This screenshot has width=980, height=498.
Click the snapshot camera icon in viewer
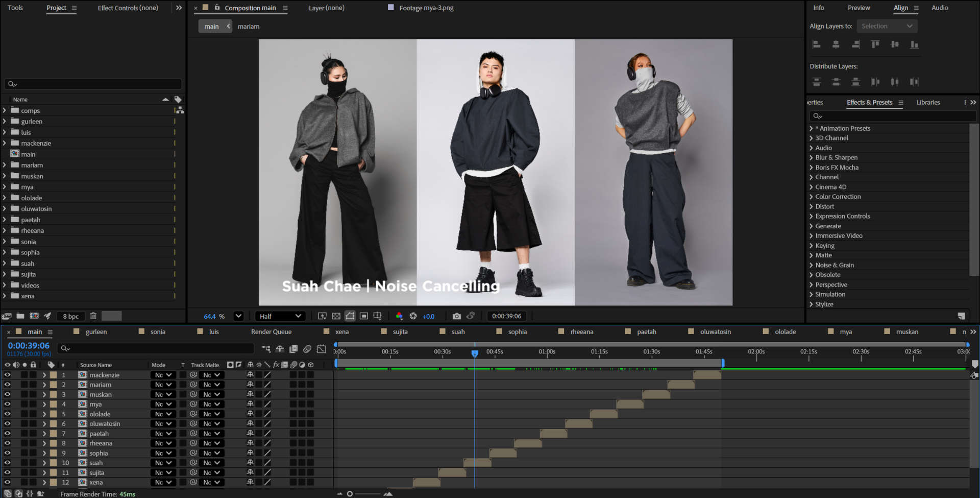pos(456,316)
